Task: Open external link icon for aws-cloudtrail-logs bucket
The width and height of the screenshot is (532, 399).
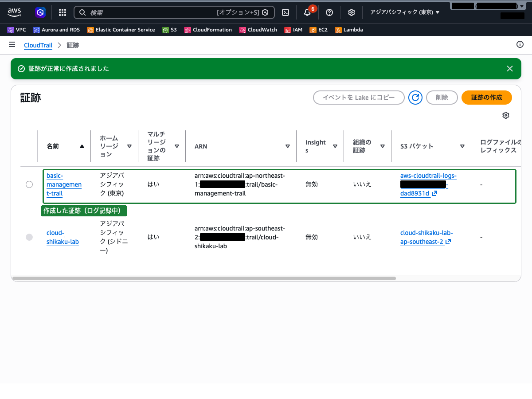Action: point(434,193)
